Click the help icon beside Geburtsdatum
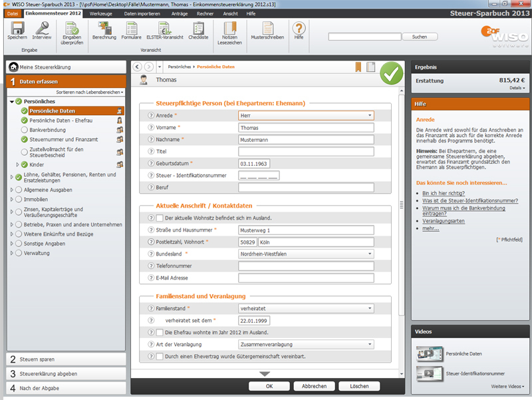Image resolution: width=532 pixels, height=400 pixels. tap(152, 163)
